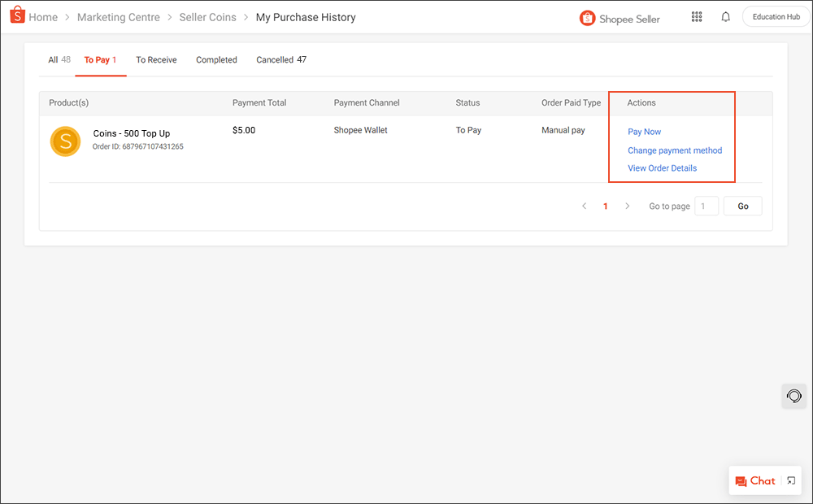Image resolution: width=813 pixels, height=504 pixels.
Task: Click Pay Now for the coins order
Action: [x=644, y=131]
